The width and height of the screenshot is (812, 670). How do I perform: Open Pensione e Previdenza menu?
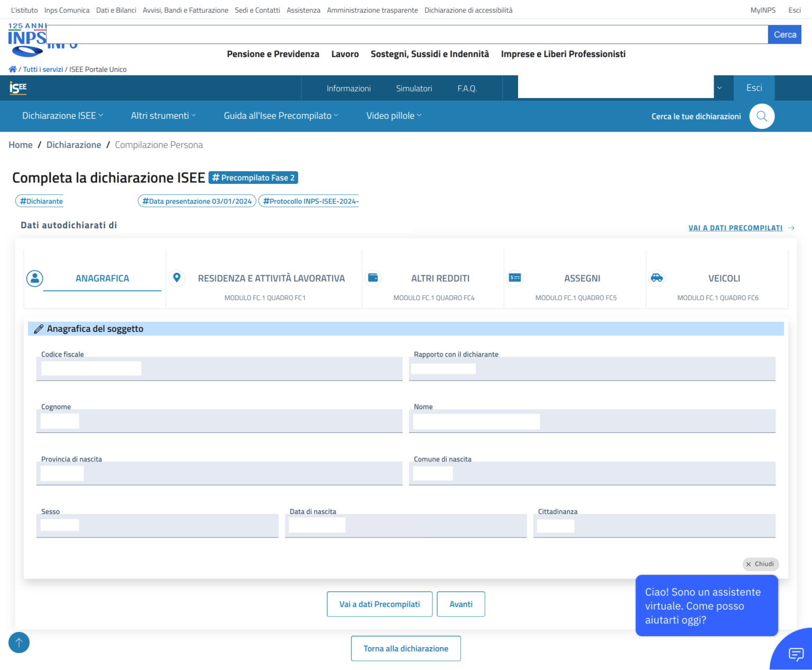(x=273, y=54)
